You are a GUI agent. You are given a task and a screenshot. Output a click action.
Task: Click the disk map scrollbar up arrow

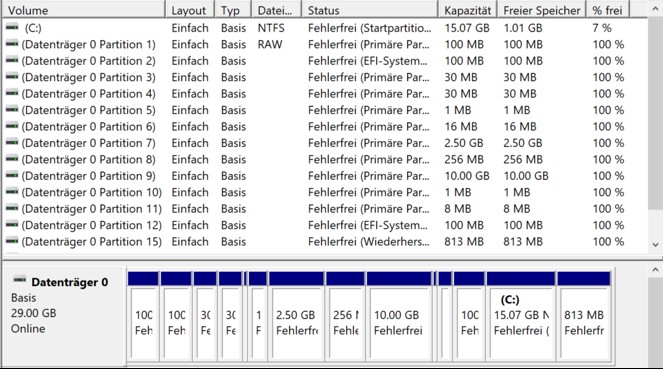click(655, 269)
